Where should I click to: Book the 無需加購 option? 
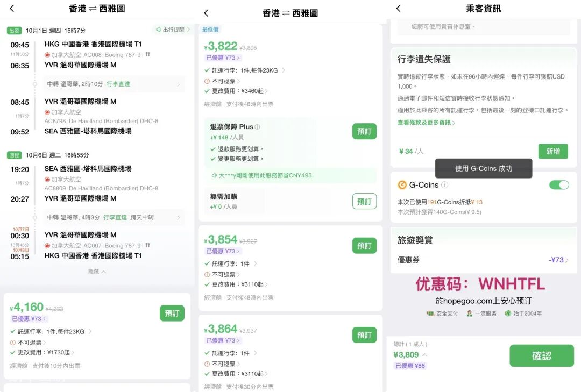364,202
